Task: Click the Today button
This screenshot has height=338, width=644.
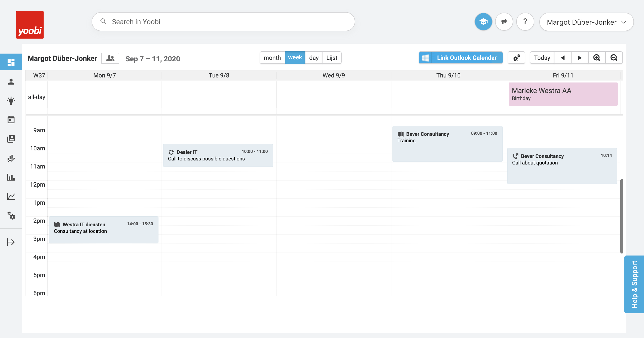Action: tap(542, 58)
